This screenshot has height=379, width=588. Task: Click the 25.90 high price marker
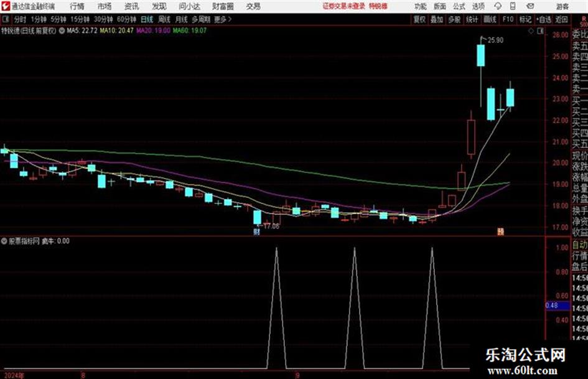tap(495, 40)
